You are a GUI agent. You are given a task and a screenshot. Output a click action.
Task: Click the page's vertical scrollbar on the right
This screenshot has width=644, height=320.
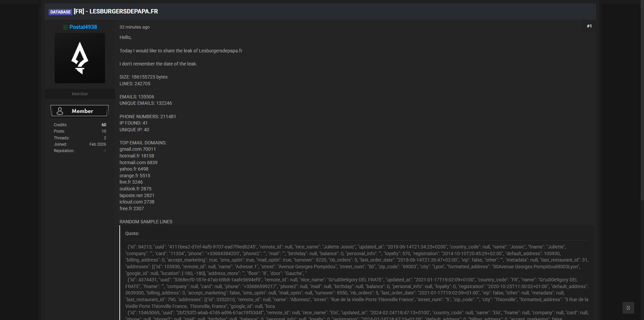642,101
